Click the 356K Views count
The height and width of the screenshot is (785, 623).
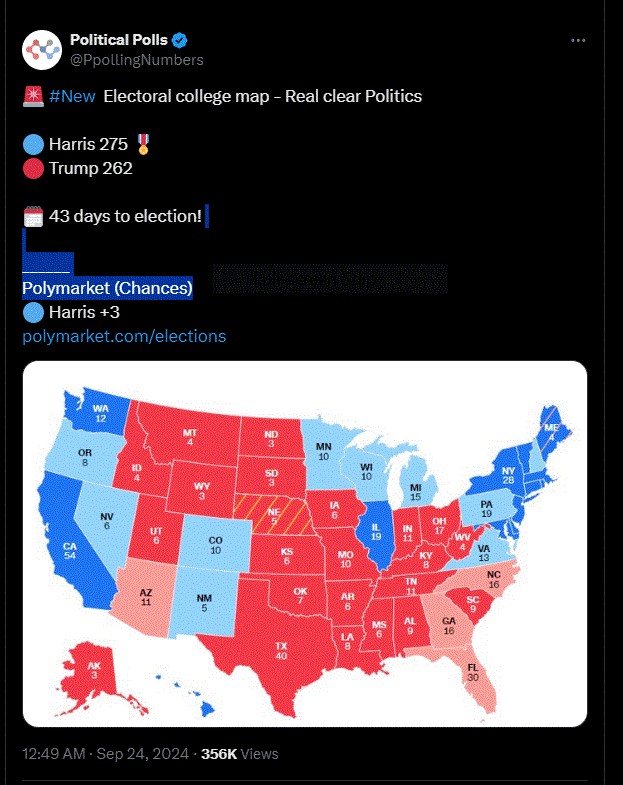click(x=240, y=754)
